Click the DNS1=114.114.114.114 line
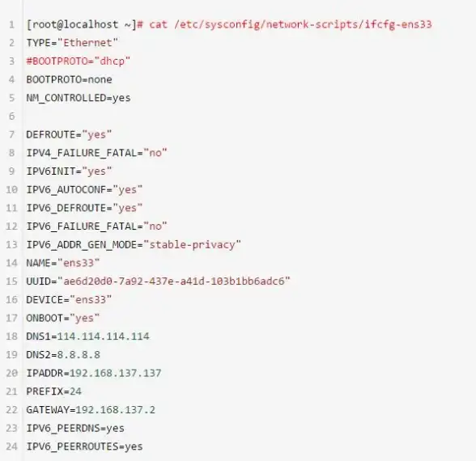Image resolution: width=476 pixels, height=461 pixels. tap(87, 336)
